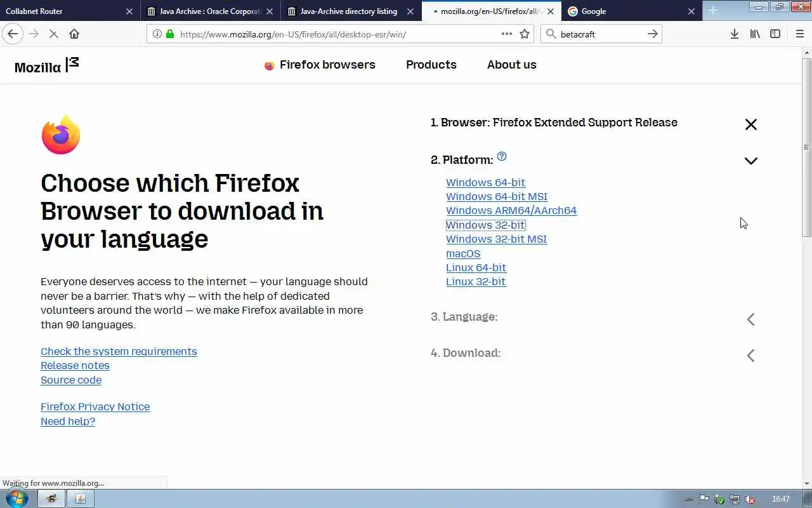Image resolution: width=812 pixels, height=508 pixels.
Task: Click the muted volume tray icon
Action: click(x=750, y=499)
